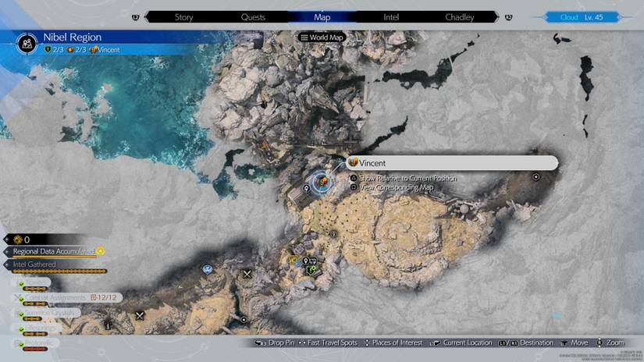This screenshot has width=644, height=362.
Task: Select the Vincent marker on the map
Action: (320, 182)
